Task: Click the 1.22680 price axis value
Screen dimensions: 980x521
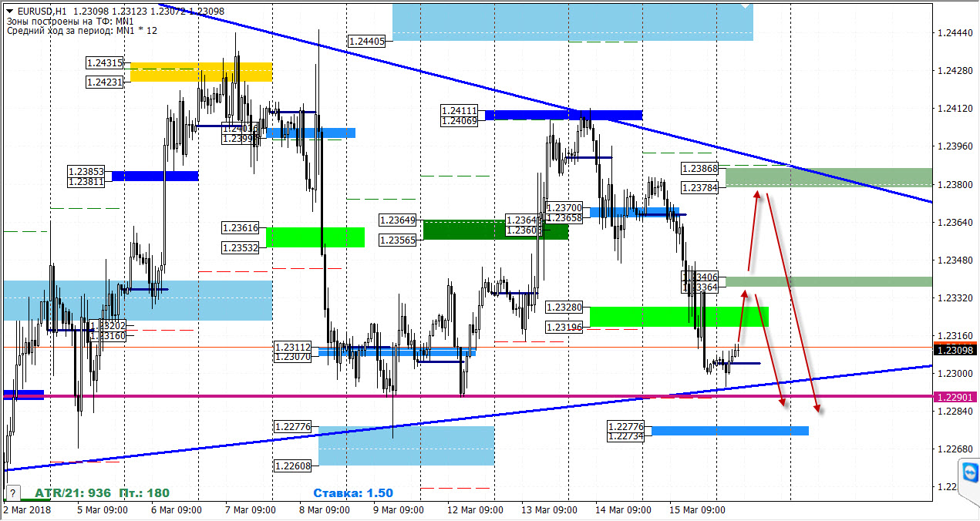Action: (955, 449)
